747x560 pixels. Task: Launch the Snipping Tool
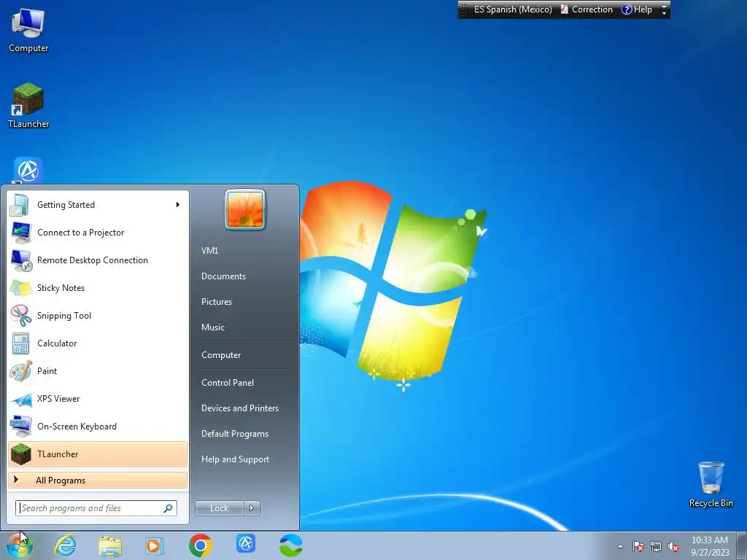[98, 315]
